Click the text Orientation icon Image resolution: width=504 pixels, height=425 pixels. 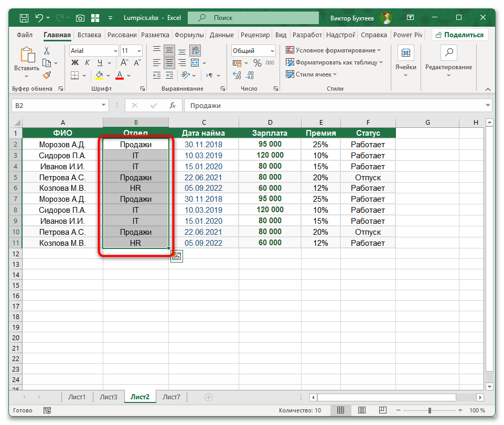186,75
